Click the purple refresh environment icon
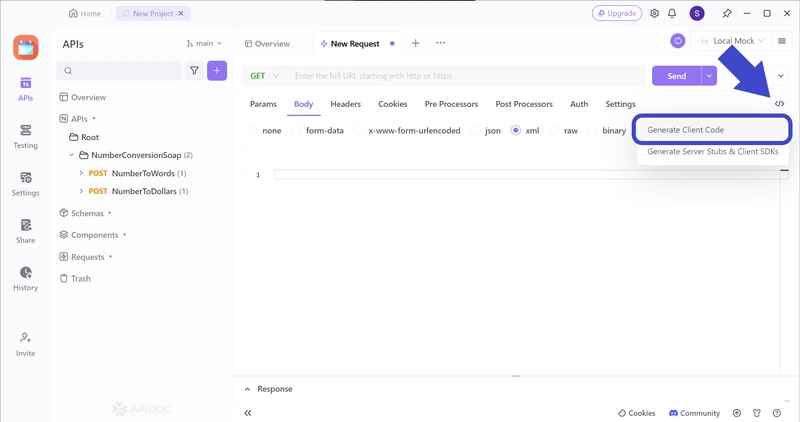Image resolution: width=800 pixels, height=422 pixels. tap(678, 41)
